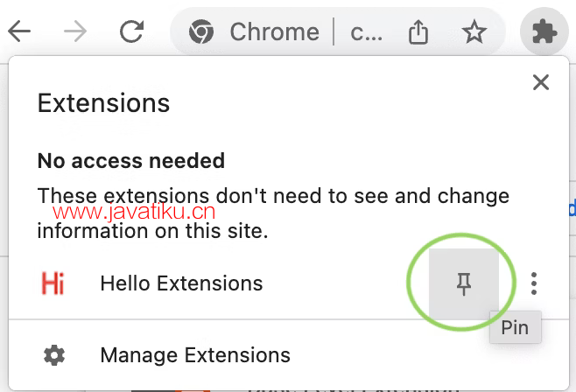This screenshot has height=392, width=576.
Task: Click the truncated URL text in the omnibox
Action: (x=366, y=33)
